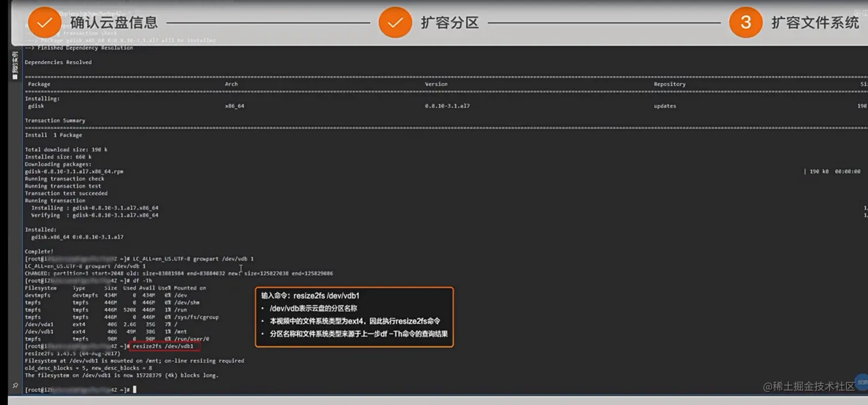Click the /dev/vdb1 row mounted on /mnt
The height and width of the screenshot is (405, 868).
point(106,331)
